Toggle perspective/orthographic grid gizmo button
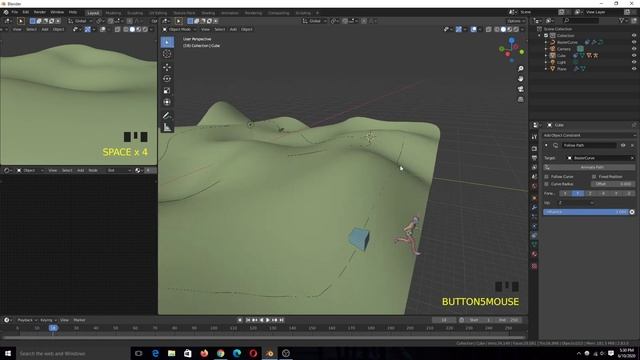Image resolution: width=640 pixels, height=360 pixels. coord(521,99)
